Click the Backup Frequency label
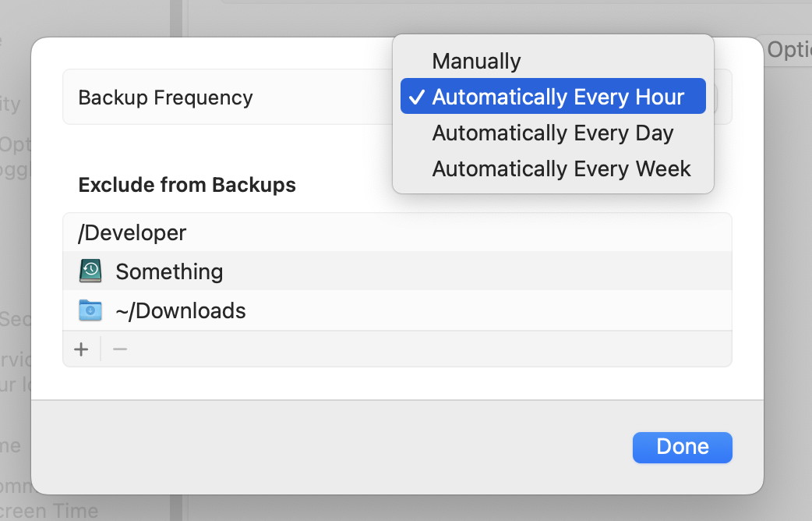The height and width of the screenshot is (521, 812). (x=165, y=97)
